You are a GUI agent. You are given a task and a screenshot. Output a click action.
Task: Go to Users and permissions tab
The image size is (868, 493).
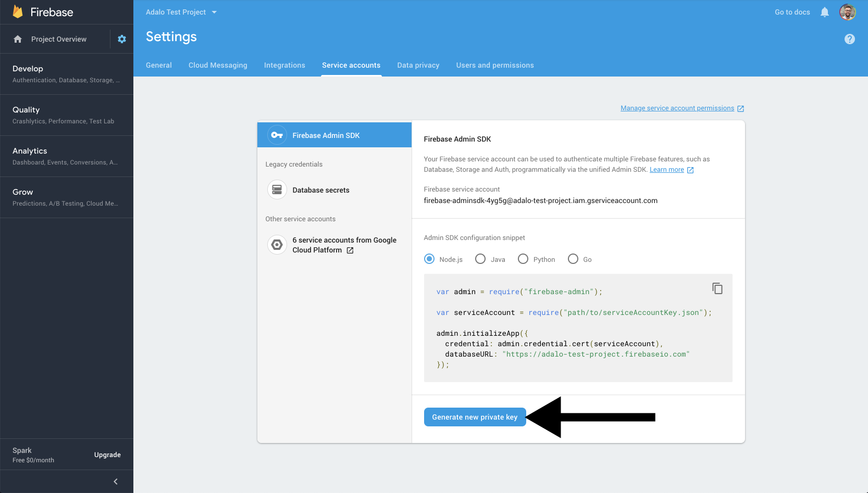[495, 65]
